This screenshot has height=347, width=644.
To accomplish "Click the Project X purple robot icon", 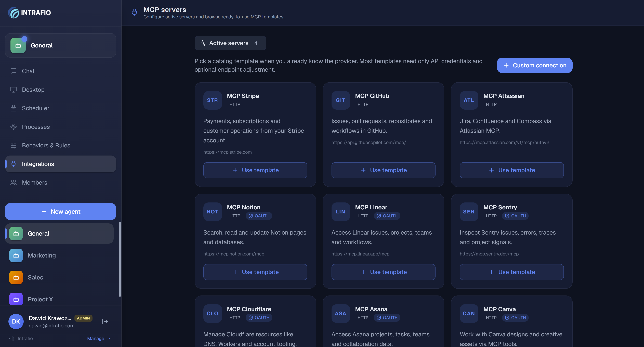I will click(16, 299).
